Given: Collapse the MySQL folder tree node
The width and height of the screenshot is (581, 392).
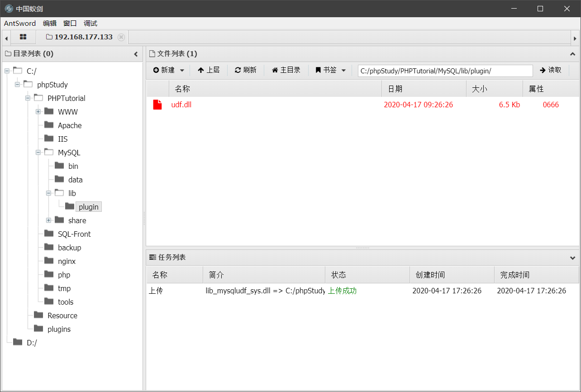Looking at the screenshot, I should tap(38, 153).
